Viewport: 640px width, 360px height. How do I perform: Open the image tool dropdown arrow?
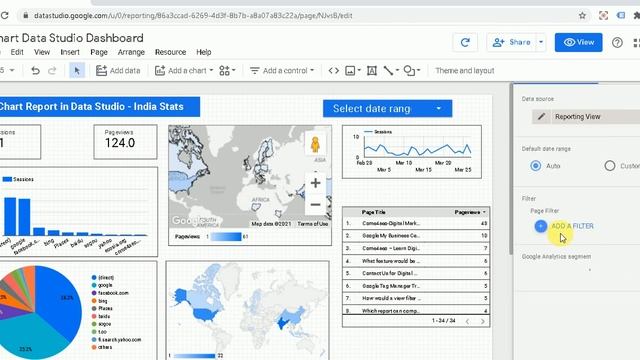click(359, 71)
